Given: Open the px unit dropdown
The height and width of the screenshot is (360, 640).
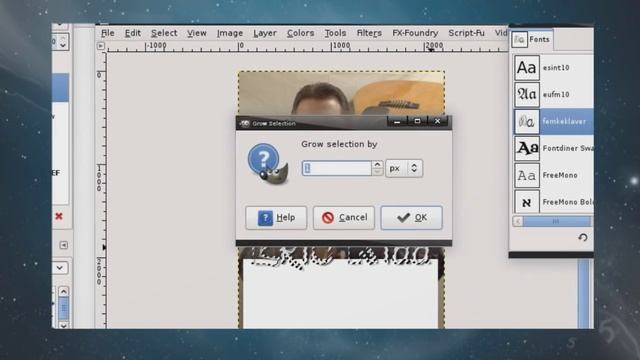Looking at the screenshot, I should 404,168.
